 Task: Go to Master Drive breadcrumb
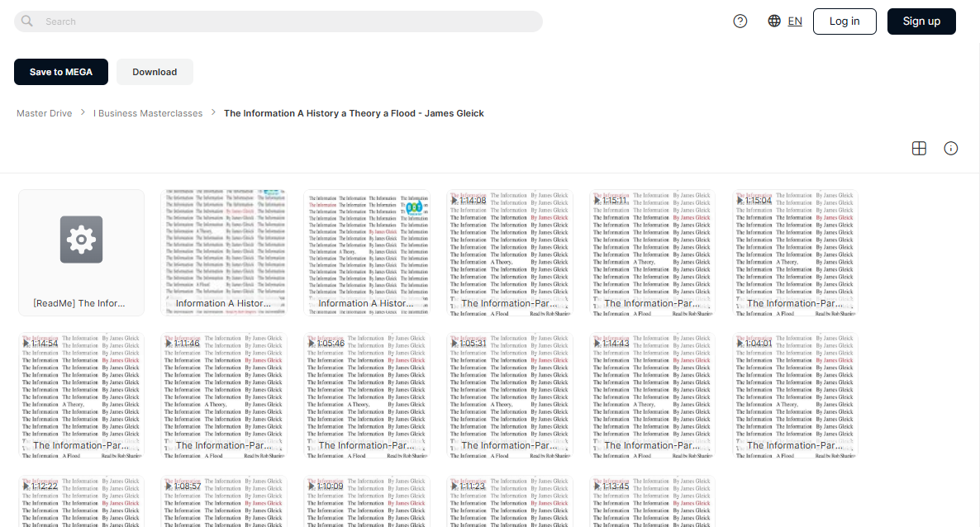point(45,113)
